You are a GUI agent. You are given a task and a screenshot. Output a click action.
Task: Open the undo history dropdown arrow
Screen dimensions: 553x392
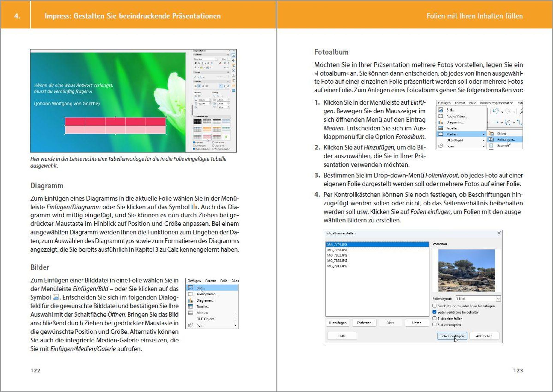502,112
